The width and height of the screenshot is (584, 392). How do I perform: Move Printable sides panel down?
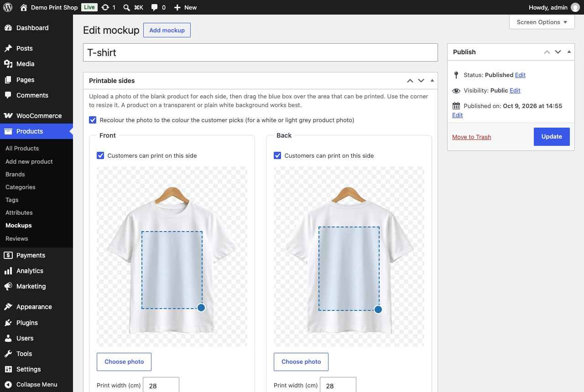point(421,81)
